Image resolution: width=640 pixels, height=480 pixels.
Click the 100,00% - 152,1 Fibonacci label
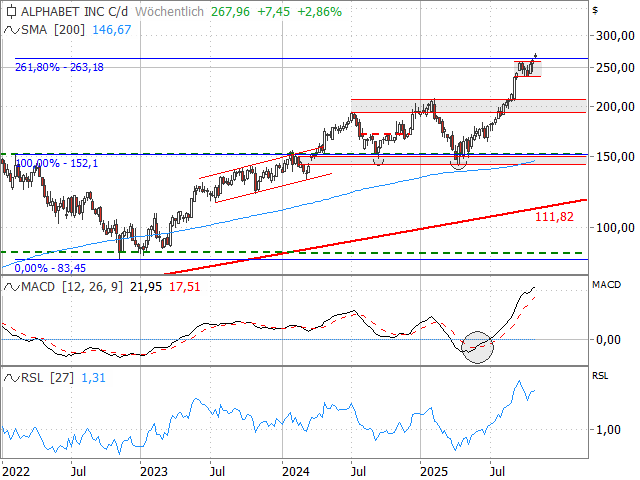click(56, 163)
